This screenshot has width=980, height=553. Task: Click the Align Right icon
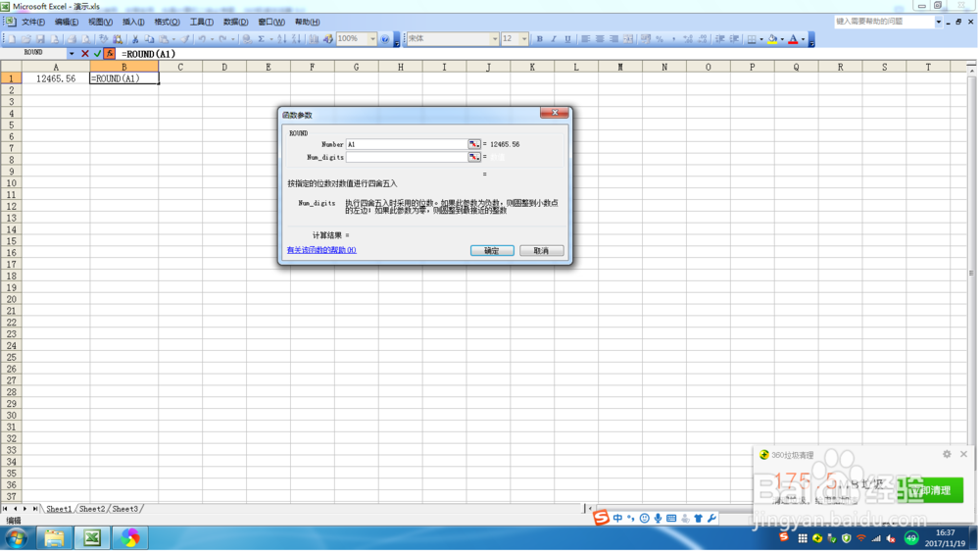click(614, 39)
